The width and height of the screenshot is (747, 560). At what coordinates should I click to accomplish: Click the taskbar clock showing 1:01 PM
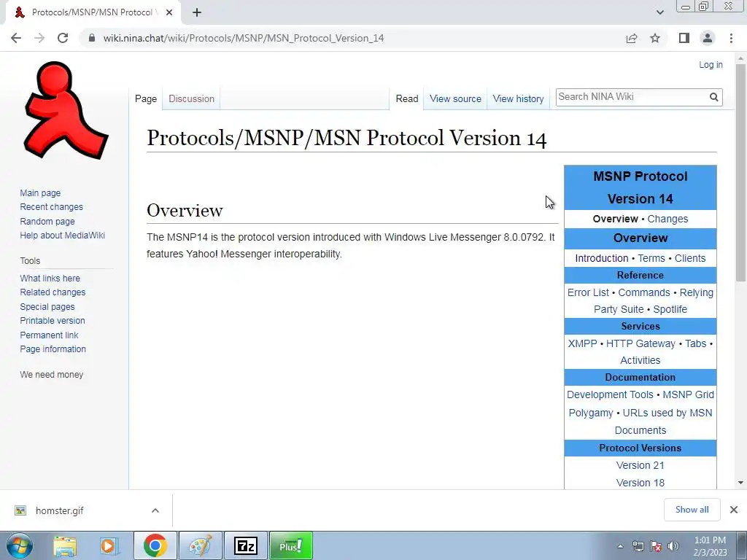pyautogui.click(x=710, y=546)
